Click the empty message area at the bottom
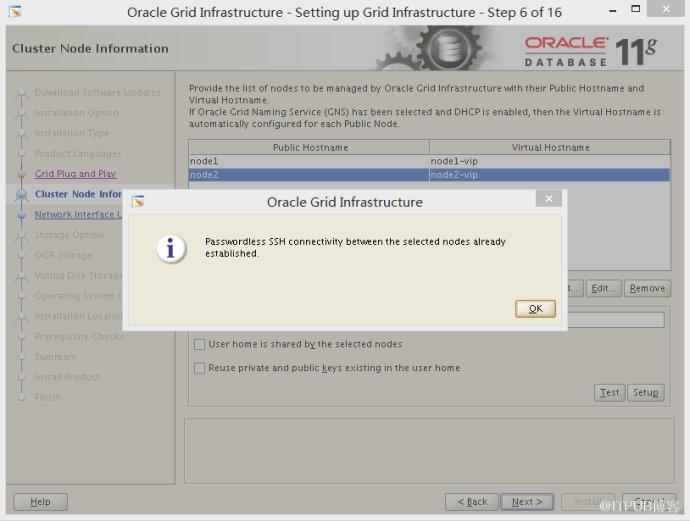The height and width of the screenshot is (521, 690). [x=429, y=451]
